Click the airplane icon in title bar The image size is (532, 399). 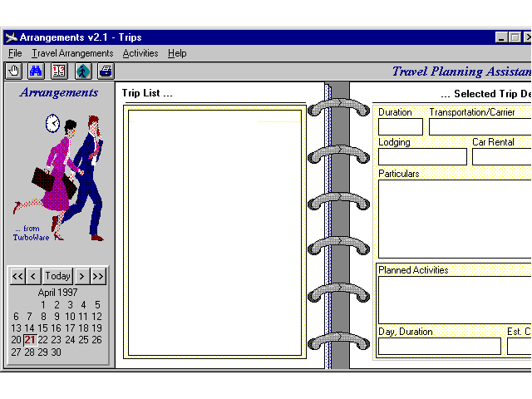[x=11, y=37]
